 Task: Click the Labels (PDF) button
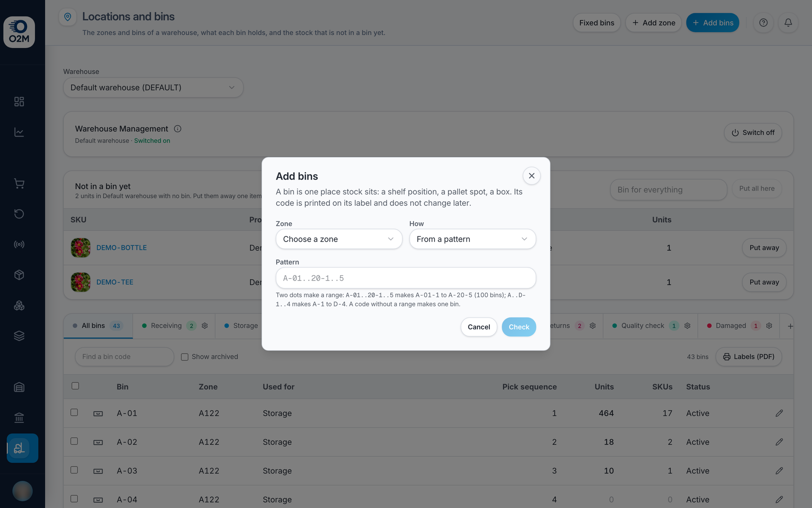pyautogui.click(x=749, y=357)
